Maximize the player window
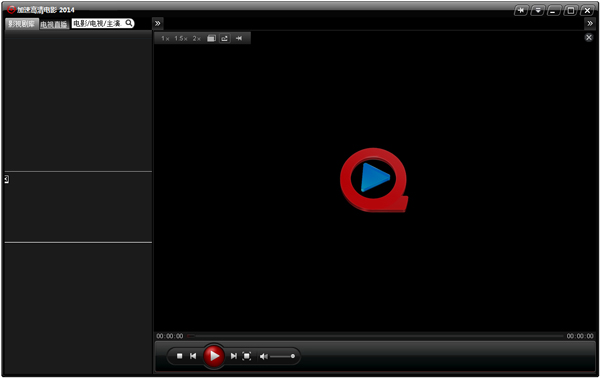This screenshot has height=378, width=600. 570,10
